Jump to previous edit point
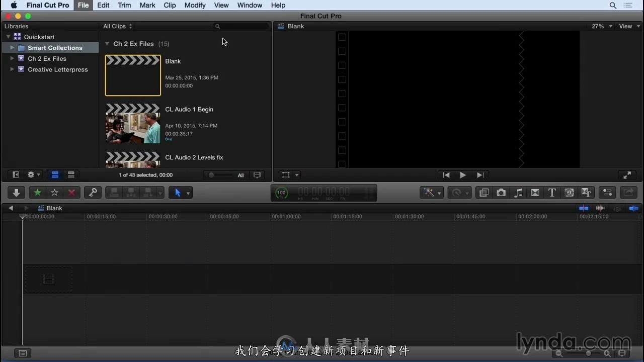 tap(446, 175)
